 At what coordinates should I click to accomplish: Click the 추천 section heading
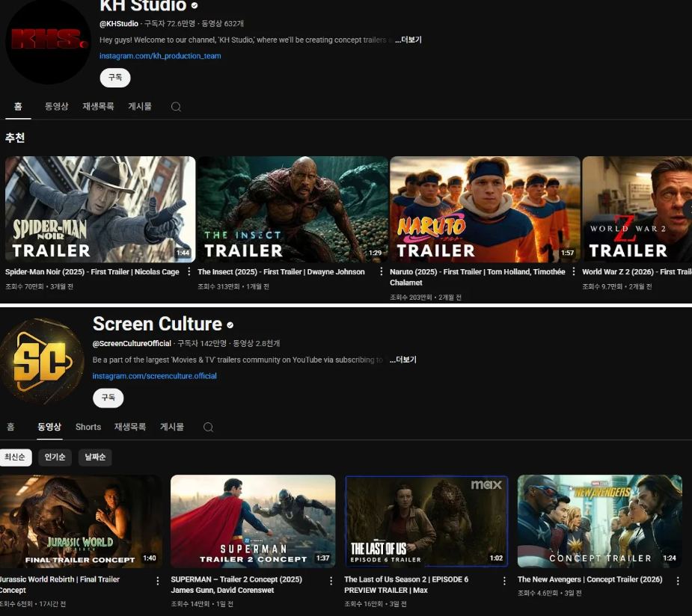(x=15, y=138)
